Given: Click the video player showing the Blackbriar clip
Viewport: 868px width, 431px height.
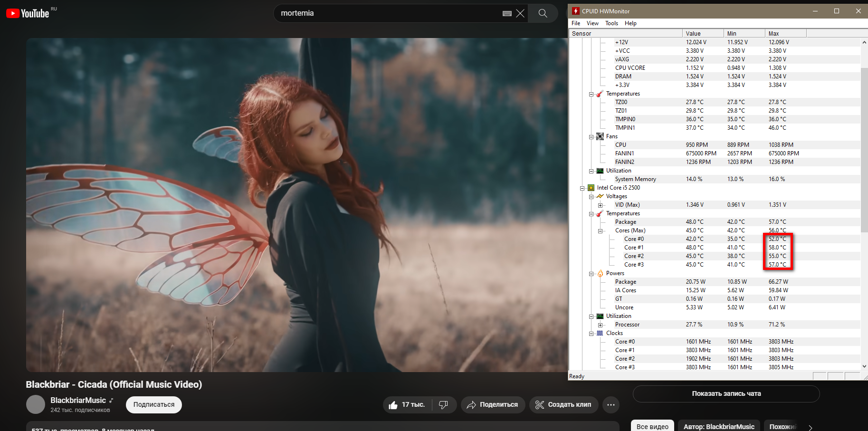Looking at the screenshot, I should [x=297, y=205].
